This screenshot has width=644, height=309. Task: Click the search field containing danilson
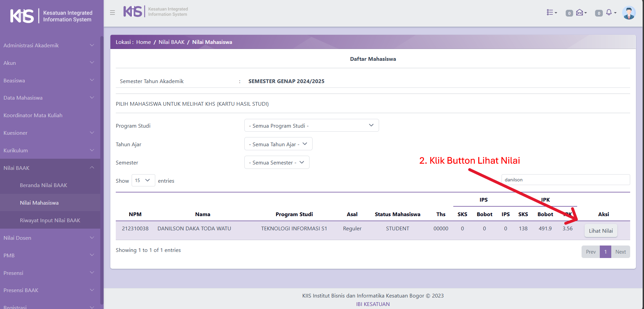click(x=565, y=180)
